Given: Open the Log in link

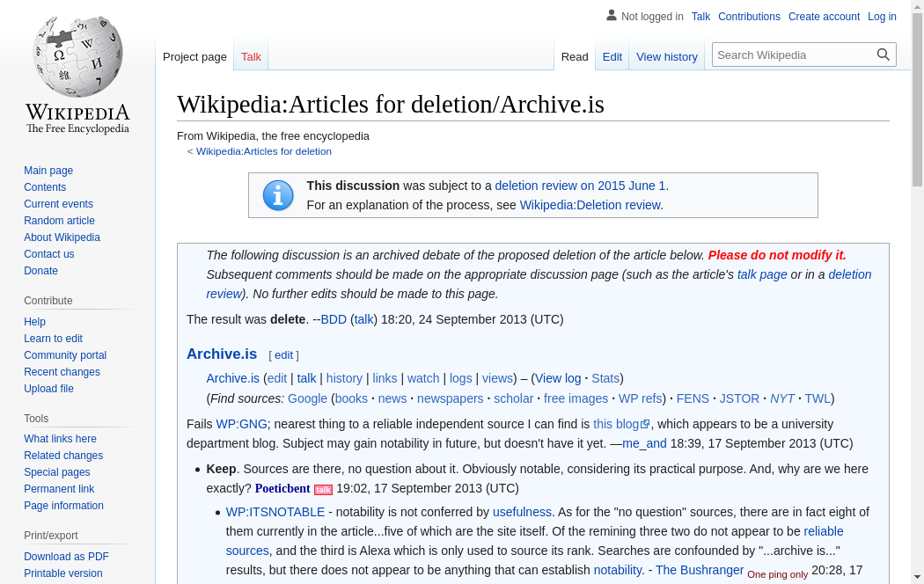Looking at the screenshot, I should (x=882, y=17).
